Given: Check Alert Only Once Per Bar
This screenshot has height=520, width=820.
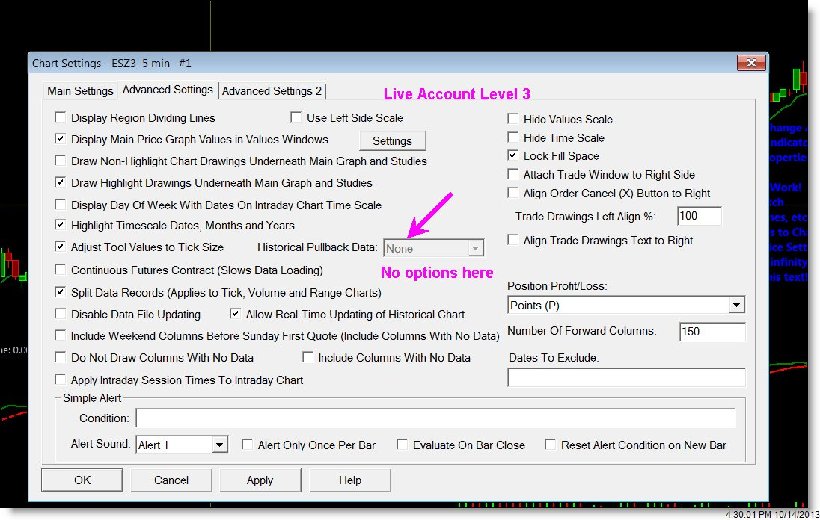Looking at the screenshot, I should [247, 445].
